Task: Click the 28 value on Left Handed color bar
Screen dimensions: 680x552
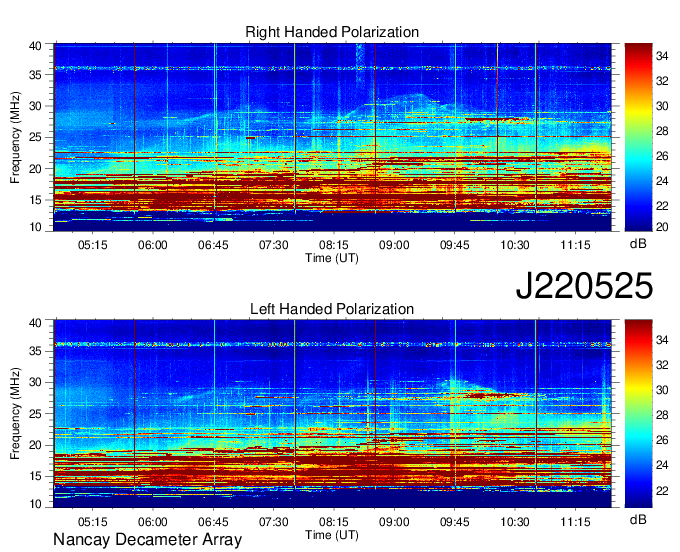Action: 662,415
